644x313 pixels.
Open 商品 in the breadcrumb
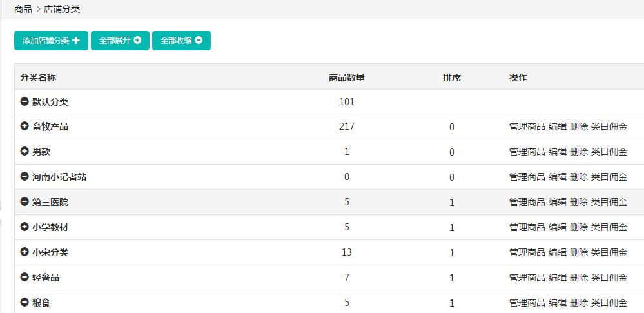coord(23,9)
